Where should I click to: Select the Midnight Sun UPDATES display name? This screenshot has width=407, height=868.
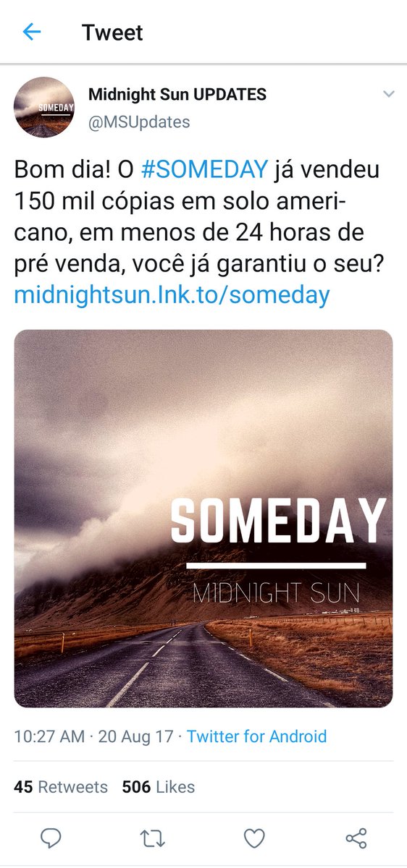(x=177, y=94)
